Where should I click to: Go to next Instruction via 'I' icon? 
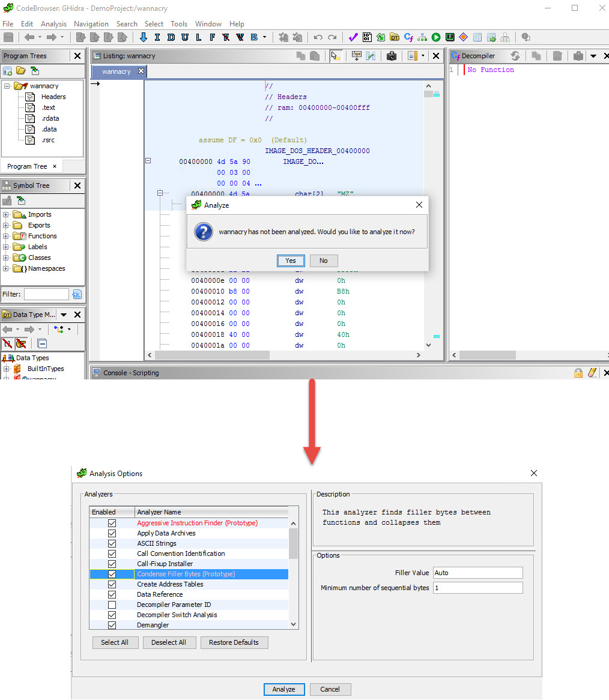(x=157, y=37)
